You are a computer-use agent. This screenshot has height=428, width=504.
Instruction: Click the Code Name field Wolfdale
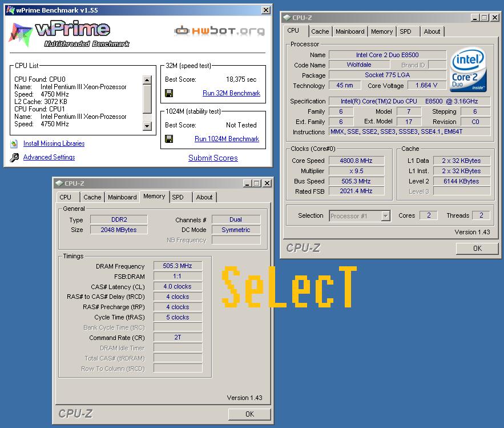(358, 65)
